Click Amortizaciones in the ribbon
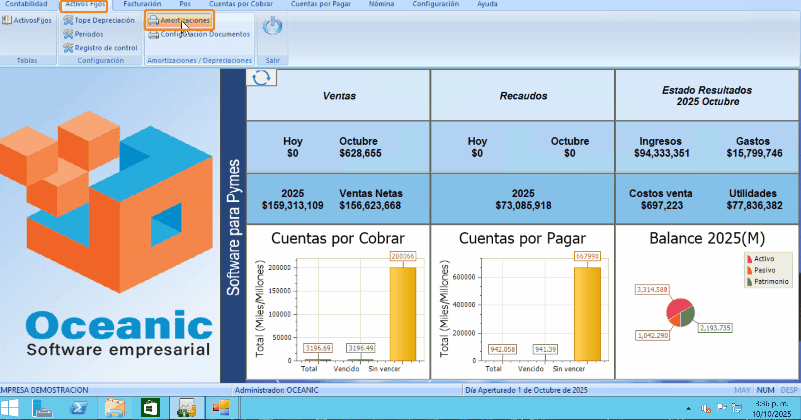This screenshot has width=801, height=420. point(179,20)
